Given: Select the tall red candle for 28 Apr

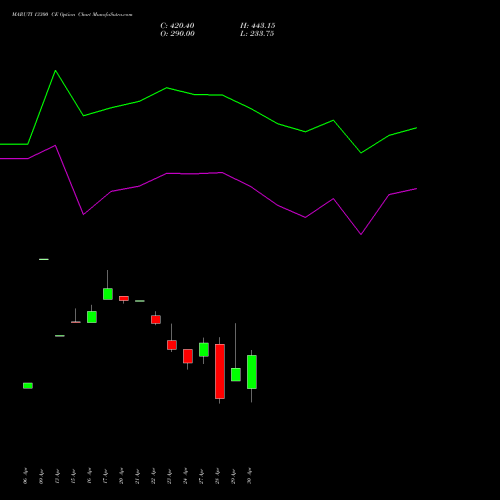Looking at the screenshot, I should 220,371.
